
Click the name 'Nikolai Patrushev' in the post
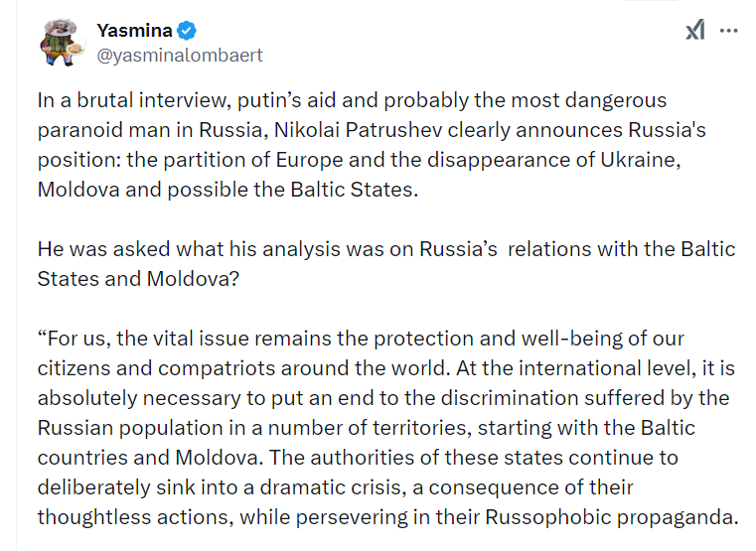click(x=359, y=130)
